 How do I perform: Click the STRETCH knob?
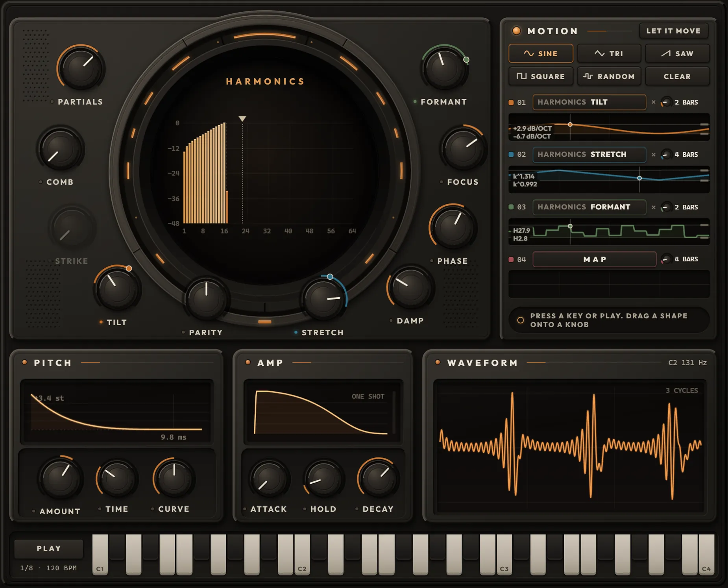pos(323,299)
